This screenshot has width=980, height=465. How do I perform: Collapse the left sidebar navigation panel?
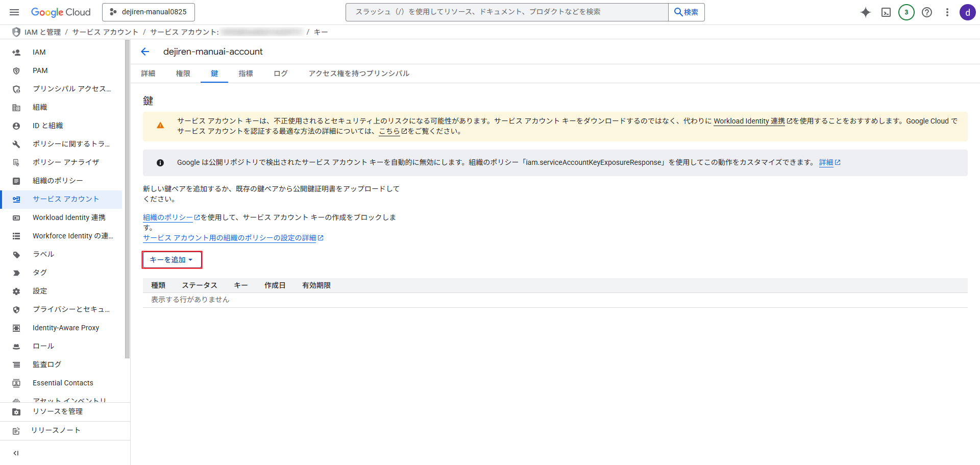point(16,453)
